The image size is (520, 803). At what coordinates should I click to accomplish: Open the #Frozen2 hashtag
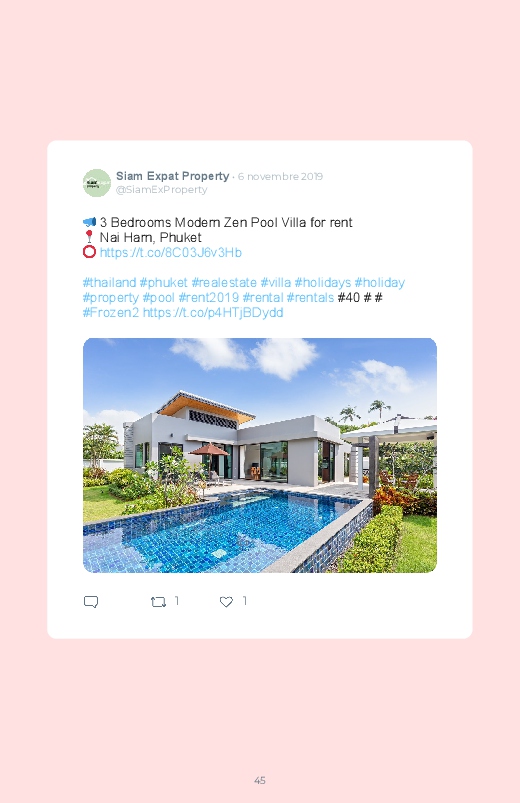[x=111, y=312]
